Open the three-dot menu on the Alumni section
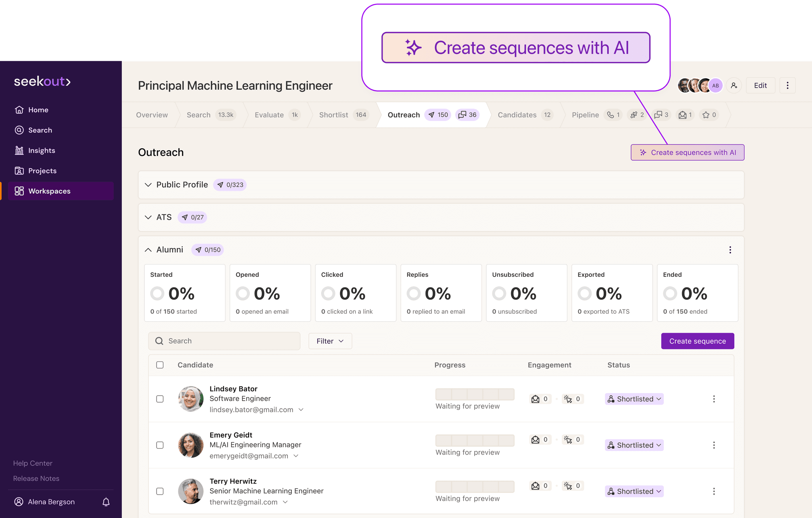The height and width of the screenshot is (518, 812). 730,250
